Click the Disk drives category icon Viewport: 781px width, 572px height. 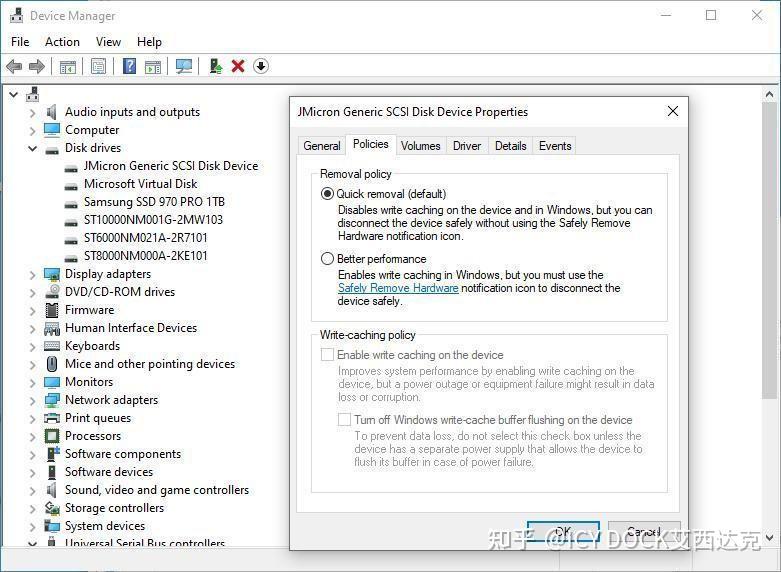[52, 149]
